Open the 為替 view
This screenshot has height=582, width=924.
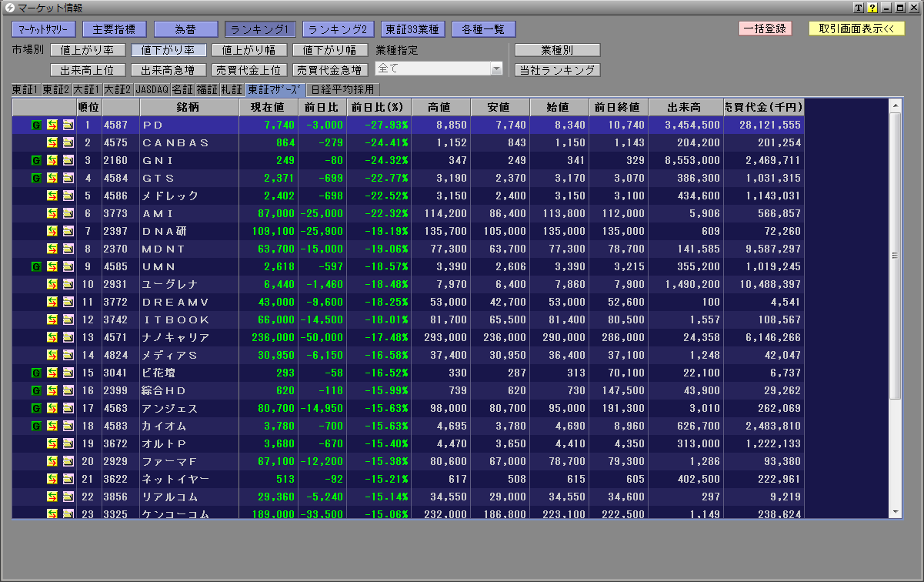click(186, 29)
